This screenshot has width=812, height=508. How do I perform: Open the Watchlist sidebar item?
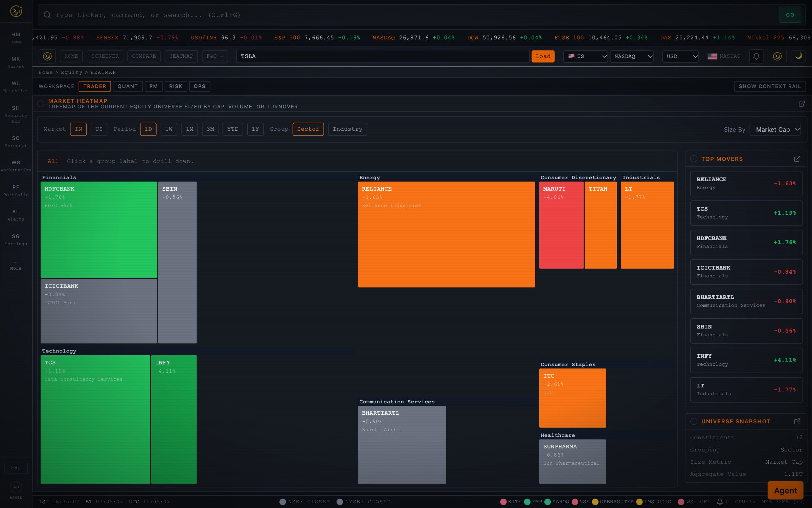(x=16, y=86)
